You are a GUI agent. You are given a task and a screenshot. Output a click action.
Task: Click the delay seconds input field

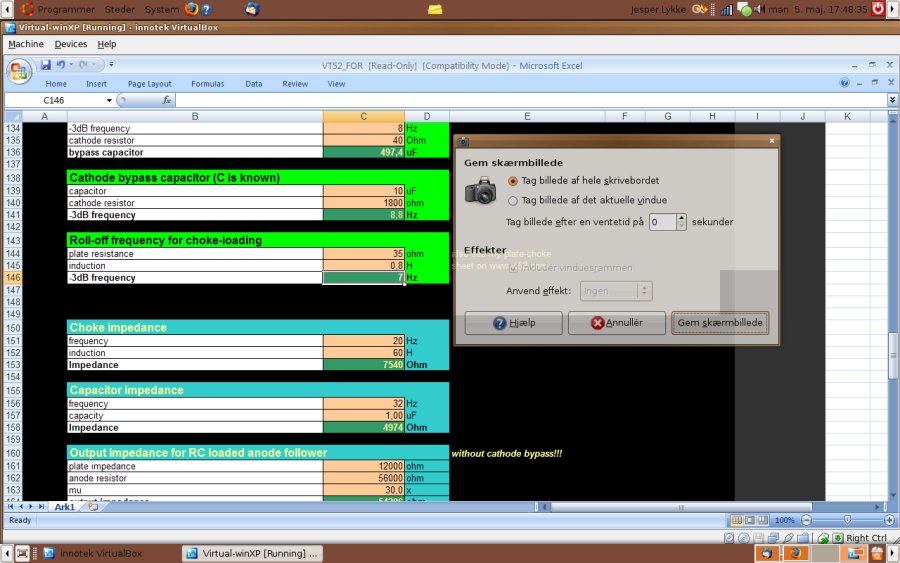point(662,222)
